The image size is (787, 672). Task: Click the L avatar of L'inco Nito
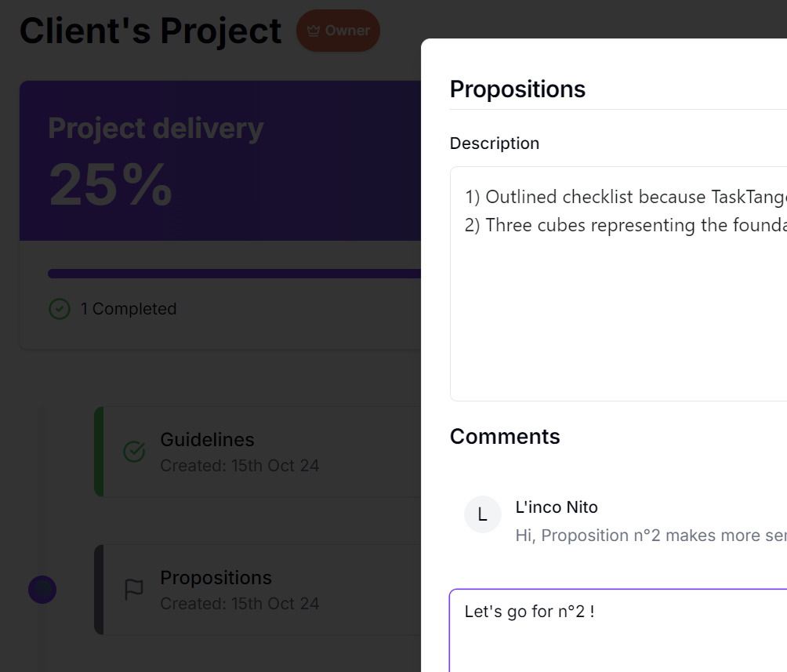pyautogui.click(x=482, y=514)
